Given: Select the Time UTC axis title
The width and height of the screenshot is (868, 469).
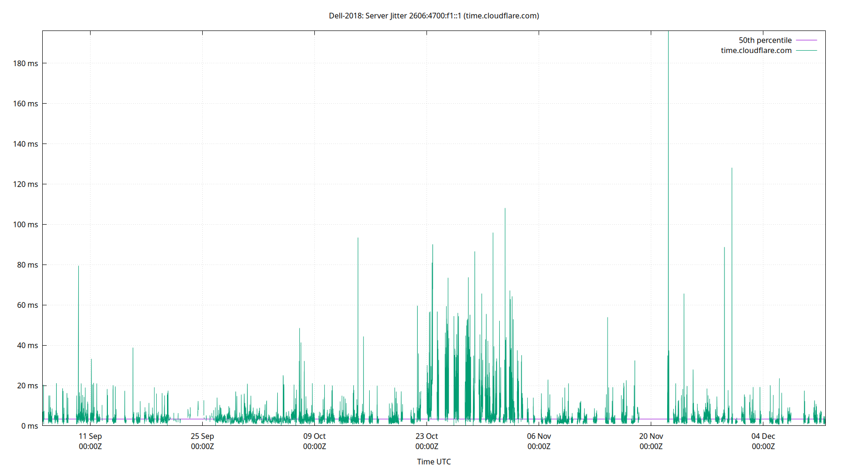Looking at the screenshot, I should (x=434, y=461).
